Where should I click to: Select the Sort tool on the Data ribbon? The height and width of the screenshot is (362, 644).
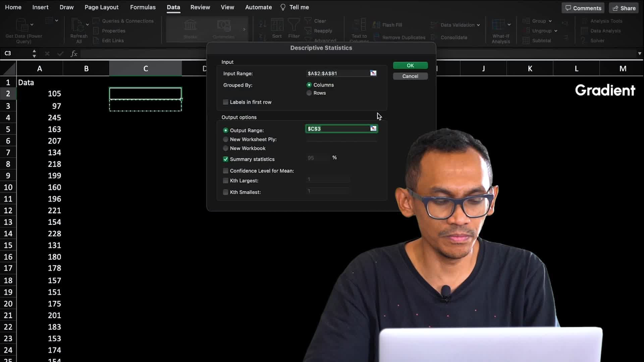coord(277,30)
